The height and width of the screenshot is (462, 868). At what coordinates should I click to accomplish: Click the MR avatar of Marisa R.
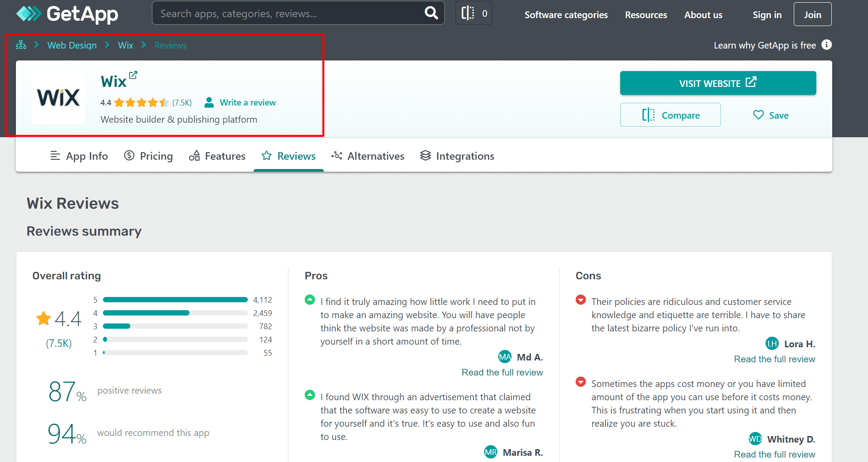(x=491, y=452)
